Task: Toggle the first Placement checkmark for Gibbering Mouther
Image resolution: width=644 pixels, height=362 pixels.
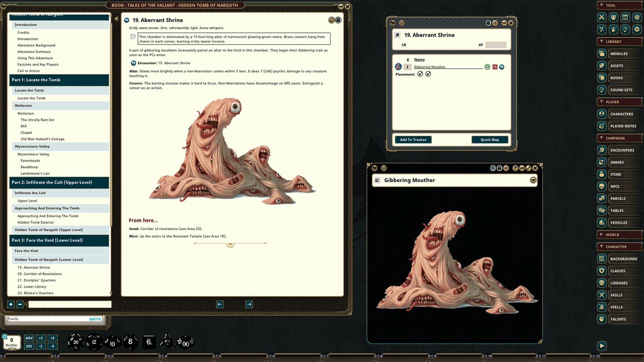Action: (420, 74)
